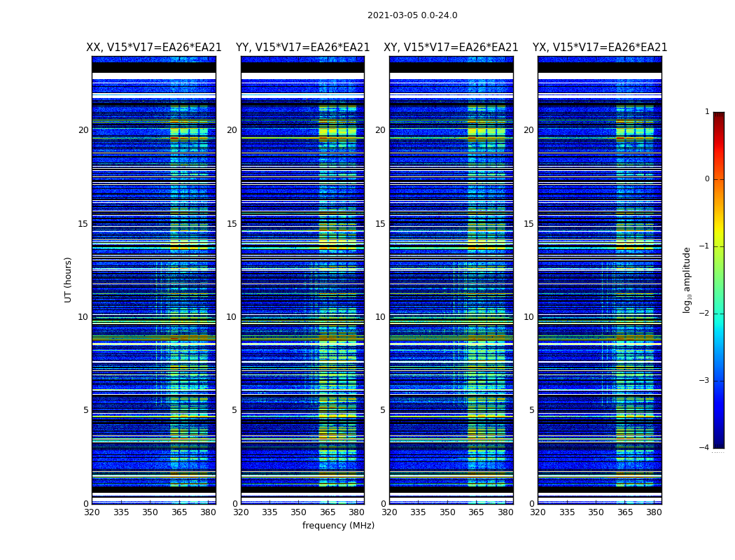
Task: Click the UT (hours) y-axis label
Action: tap(69, 279)
